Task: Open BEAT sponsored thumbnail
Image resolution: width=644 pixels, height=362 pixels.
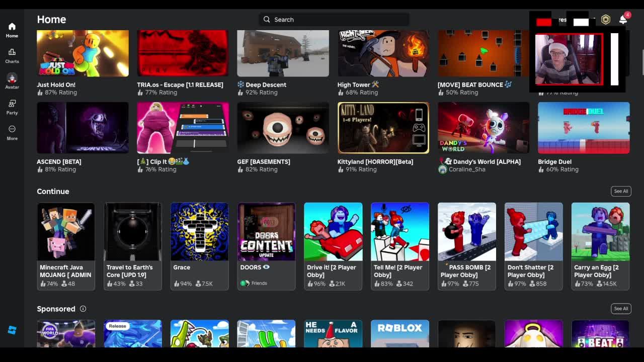Action: coord(600,334)
